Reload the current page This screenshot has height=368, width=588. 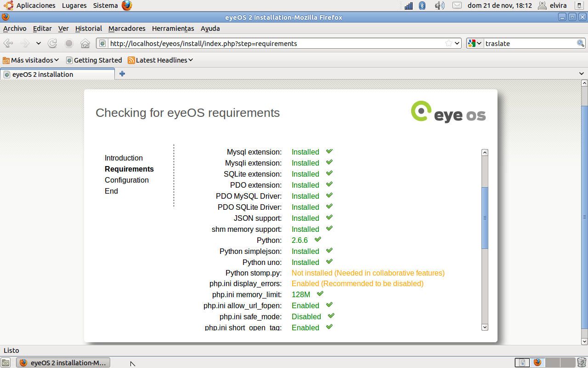pyautogui.click(x=52, y=43)
